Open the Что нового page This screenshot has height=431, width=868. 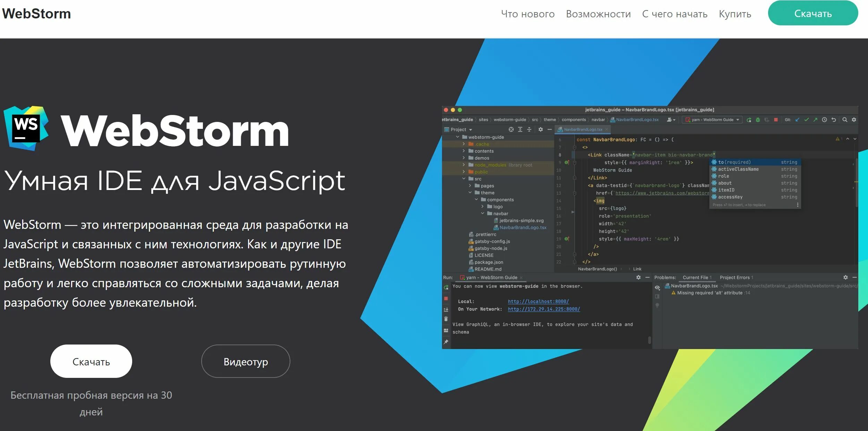[x=528, y=14]
